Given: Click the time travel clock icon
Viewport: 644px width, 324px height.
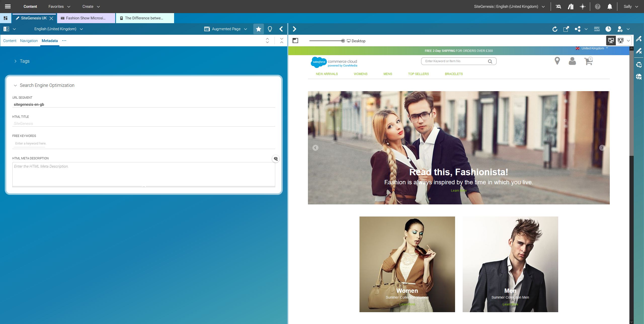Looking at the screenshot, I should (x=608, y=29).
